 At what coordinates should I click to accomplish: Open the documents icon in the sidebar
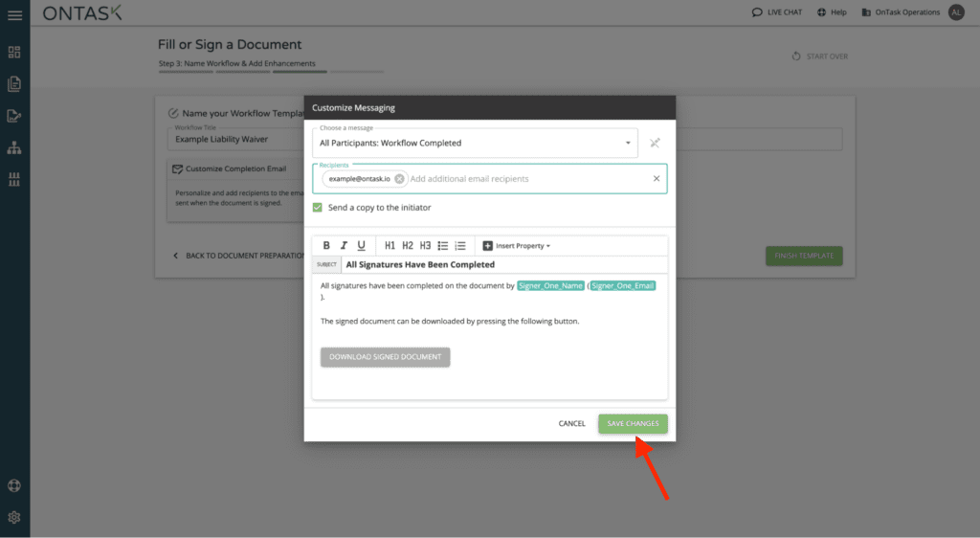tap(14, 83)
